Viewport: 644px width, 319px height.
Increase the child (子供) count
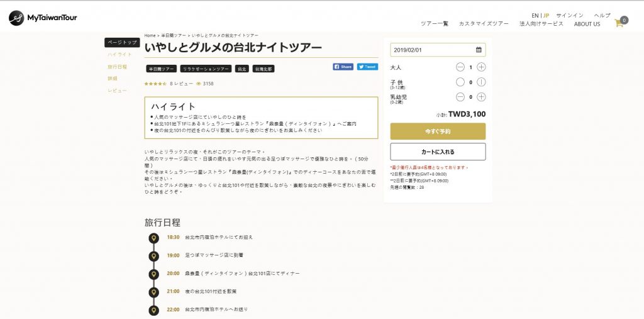481,82
